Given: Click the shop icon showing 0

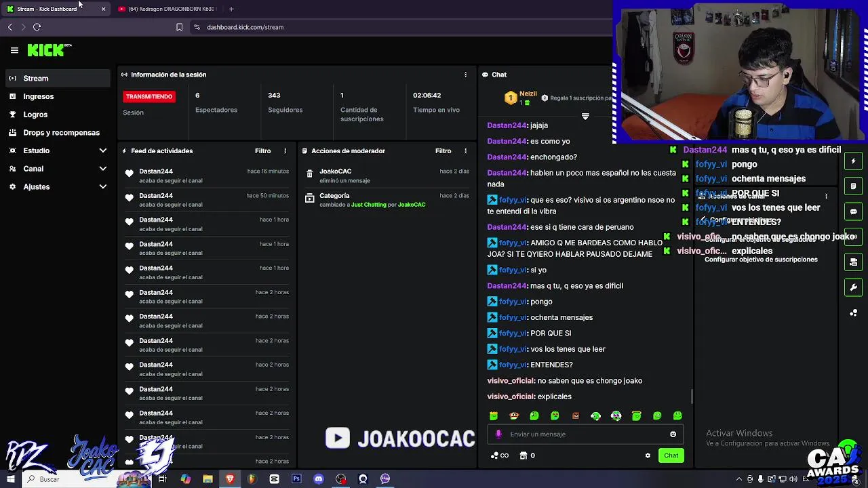Looking at the screenshot, I should (527, 455).
